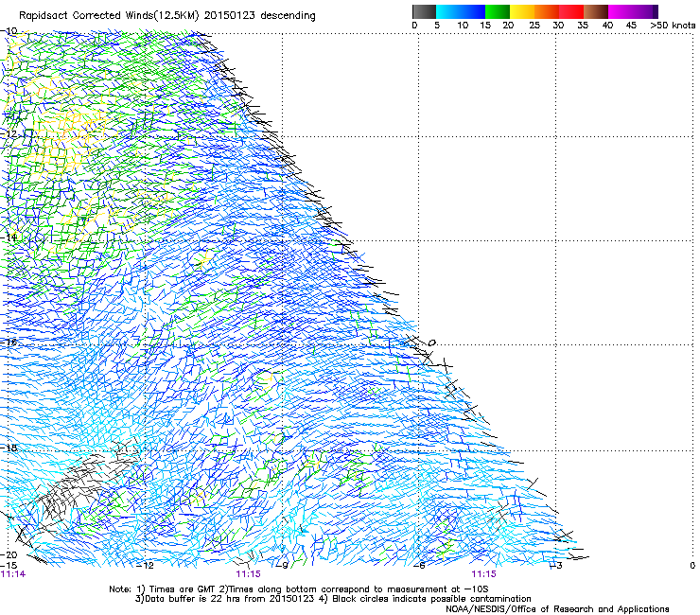Click the '0' longitude label at bottom right
The height and width of the screenshot is (615, 700).
[692, 566]
